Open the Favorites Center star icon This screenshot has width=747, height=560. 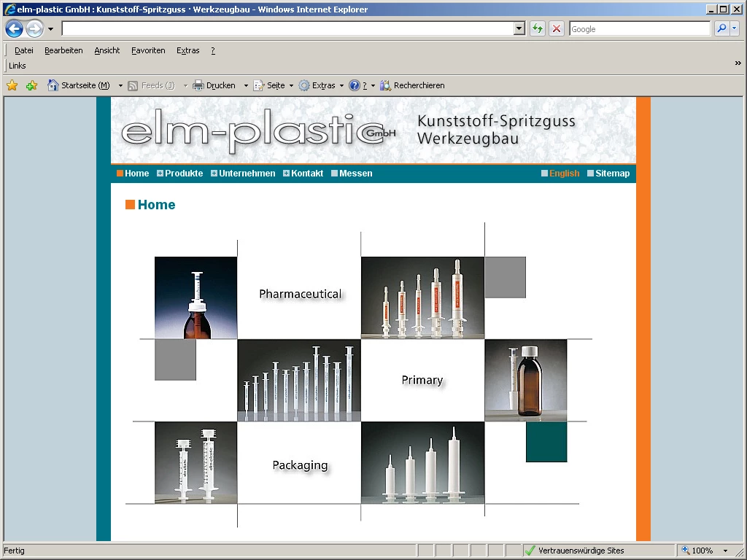(12, 85)
